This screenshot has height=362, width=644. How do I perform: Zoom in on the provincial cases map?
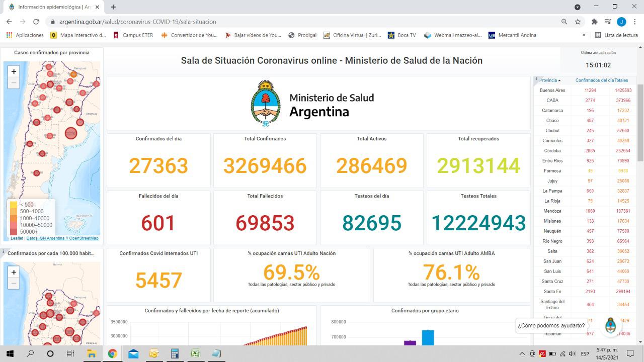pyautogui.click(x=14, y=71)
